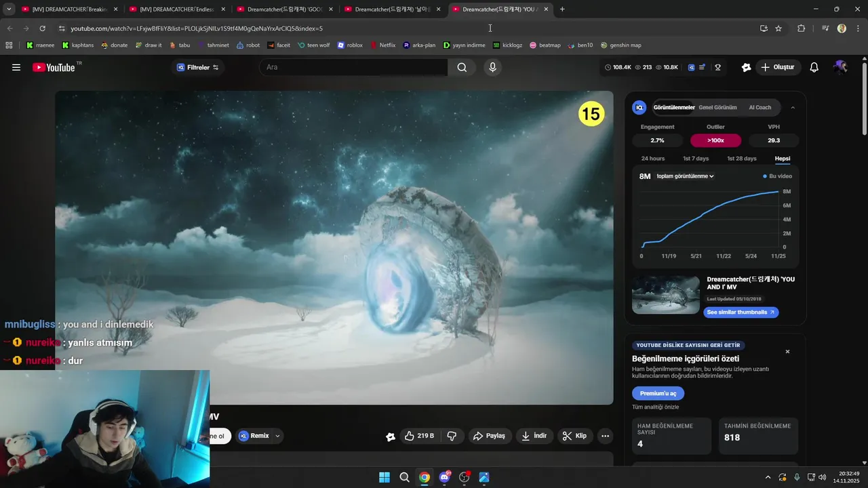This screenshot has width=868, height=488.
Task: Switch to the Dreamcatcher GOOD browser tab
Action: tap(285, 9)
